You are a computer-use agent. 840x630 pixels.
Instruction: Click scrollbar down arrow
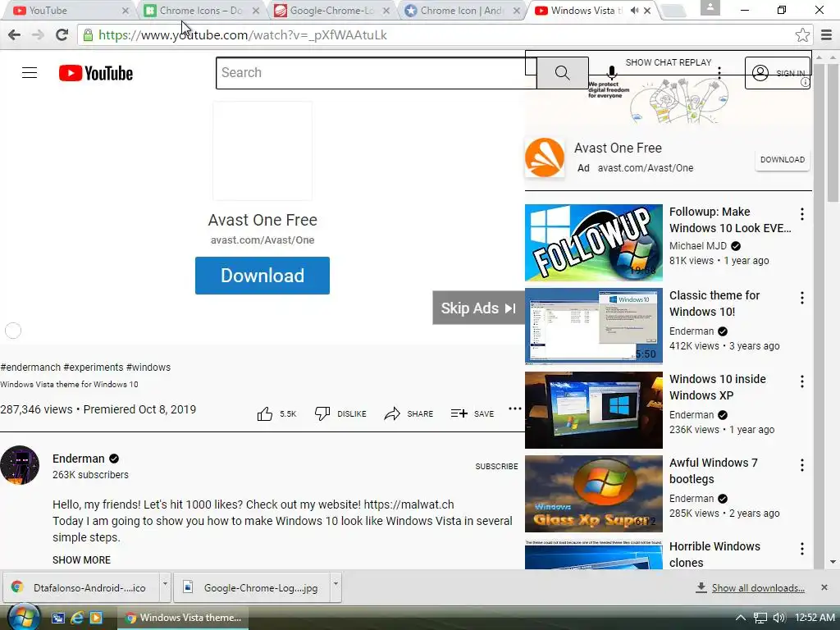pos(833,562)
